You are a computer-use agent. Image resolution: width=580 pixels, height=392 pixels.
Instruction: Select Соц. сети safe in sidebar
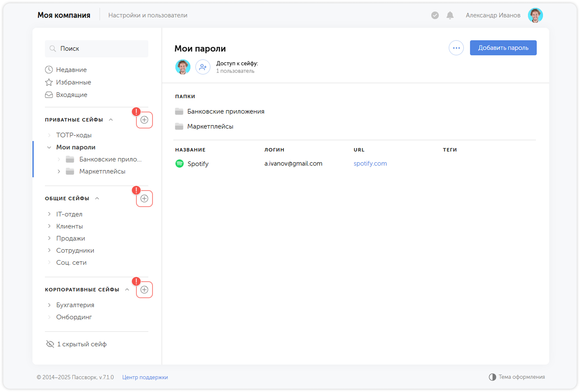click(x=71, y=262)
